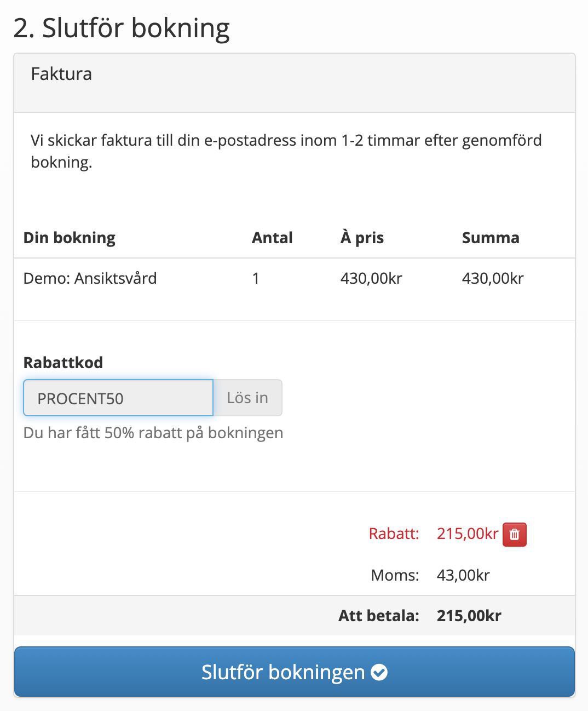
Task: Click the Demo: Ansiktsvård booking row
Action: click(x=90, y=278)
